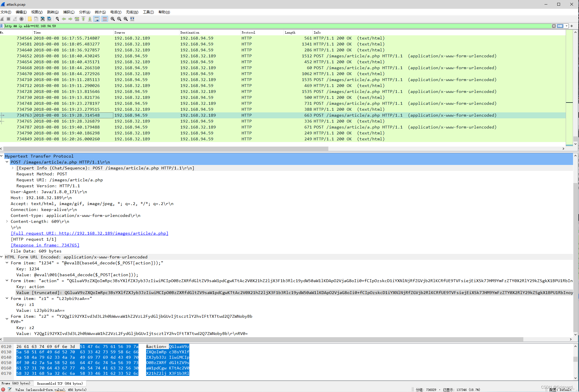Go forward to next packet arrow
579x392 pixels.
[x=70, y=19]
